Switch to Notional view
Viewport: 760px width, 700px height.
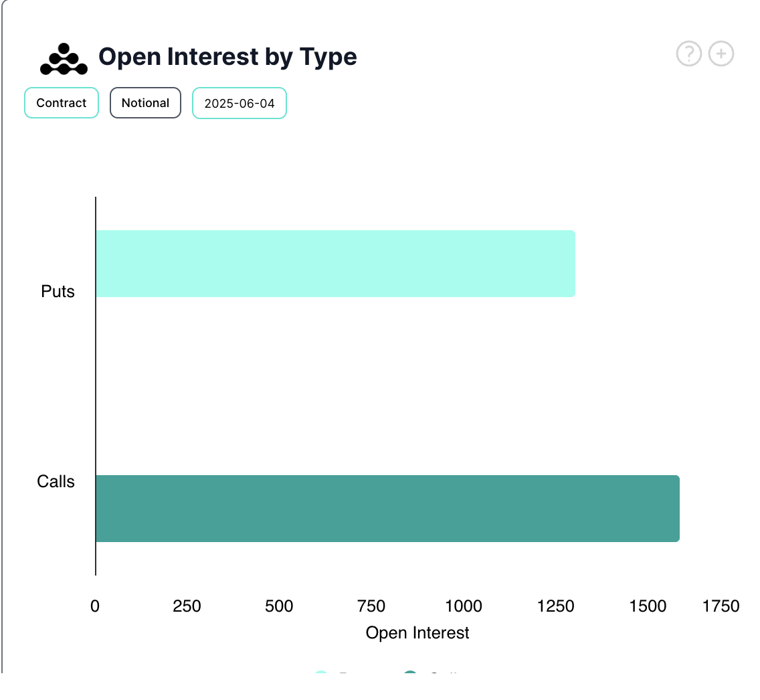(x=145, y=103)
